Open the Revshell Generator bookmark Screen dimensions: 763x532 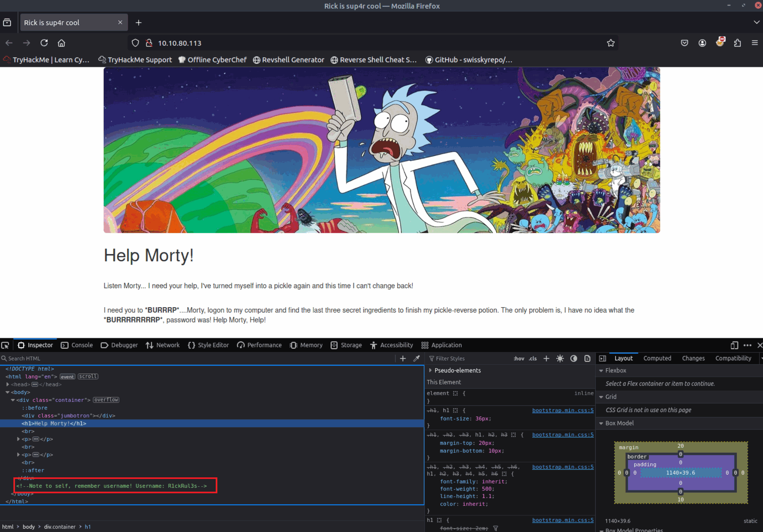[x=289, y=60]
